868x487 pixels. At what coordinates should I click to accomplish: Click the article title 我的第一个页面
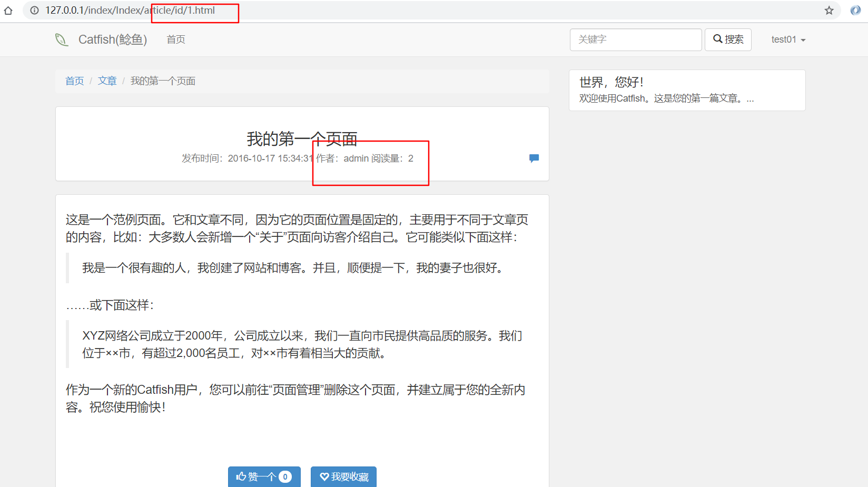pyautogui.click(x=302, y=138)
